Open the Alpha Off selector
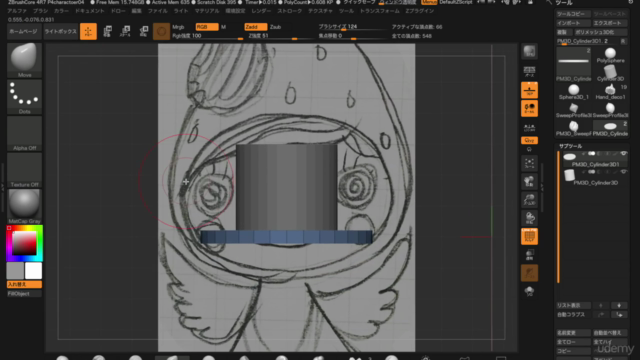Viewport: 640px width, 360px height. point(24,133)
